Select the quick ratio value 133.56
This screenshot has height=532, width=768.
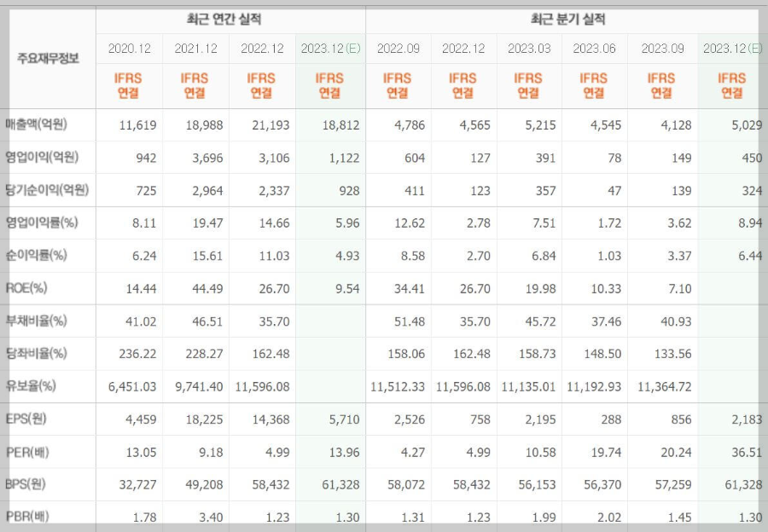click(673, 354)
